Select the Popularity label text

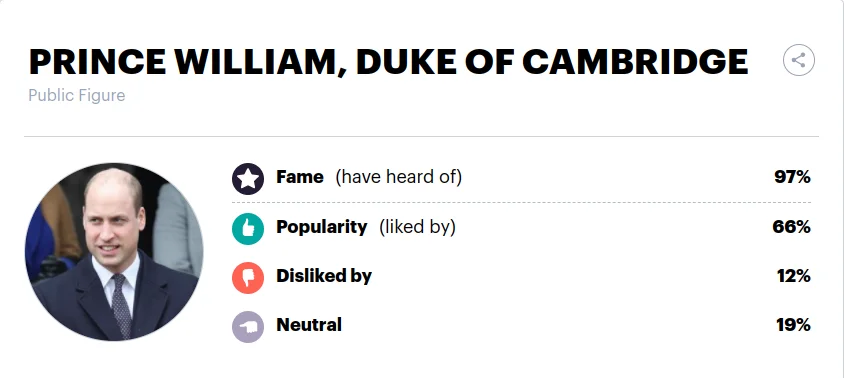pyautogui.click(x=322, y=227)
